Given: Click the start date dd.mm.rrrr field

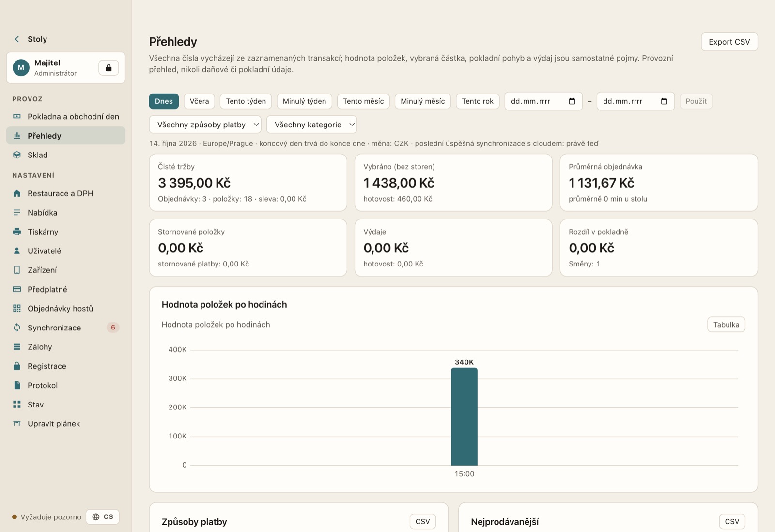Looking at the screenshot, I should 543,101.
